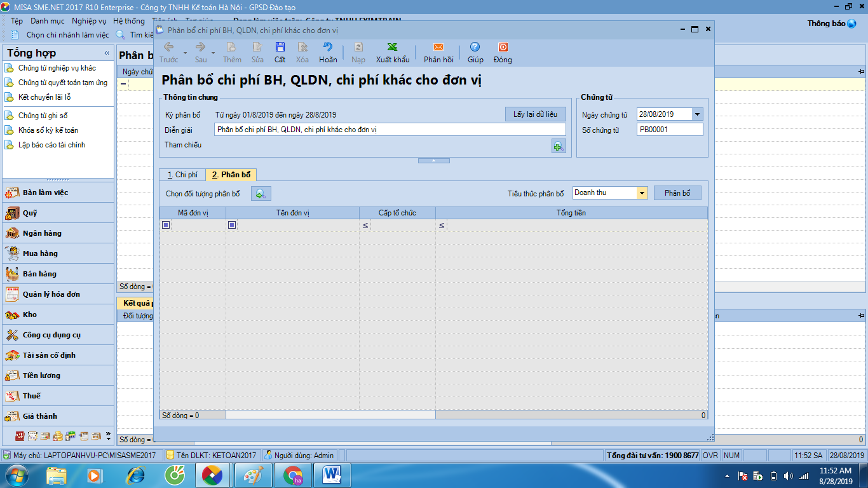Expand more sidebar module buttons chevron
Image resolution: width=868 pixels, height=488 pixels.
pyautogui.click(x=108, y=436)
